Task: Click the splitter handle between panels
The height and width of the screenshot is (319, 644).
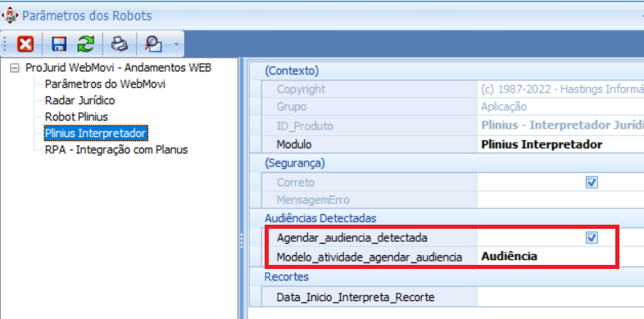Action: [242, 241]
